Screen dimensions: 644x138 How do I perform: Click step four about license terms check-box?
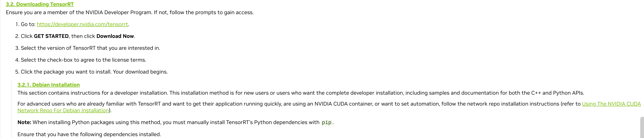(x=83, y=60)
